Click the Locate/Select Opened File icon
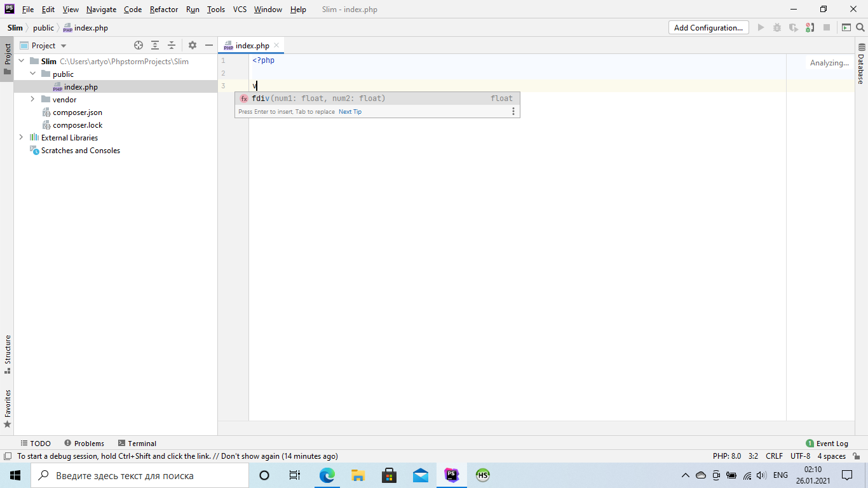 pos(139,45)
